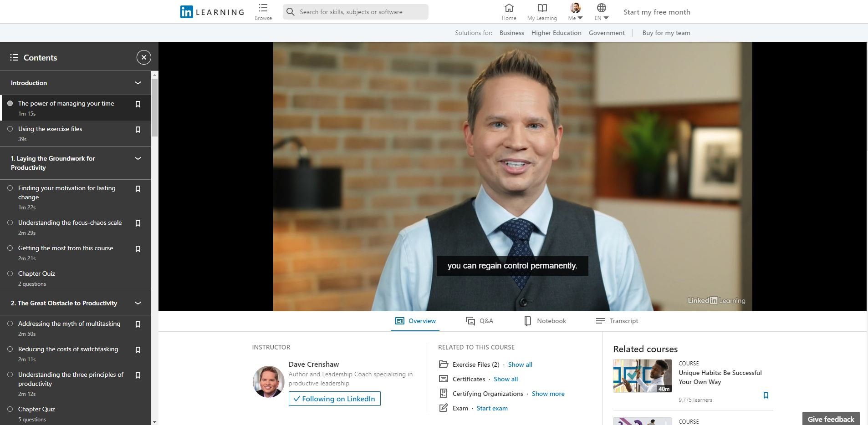
Task: Bookmark Addressing the myth of multitasking
Action: (x=138, y=324)
